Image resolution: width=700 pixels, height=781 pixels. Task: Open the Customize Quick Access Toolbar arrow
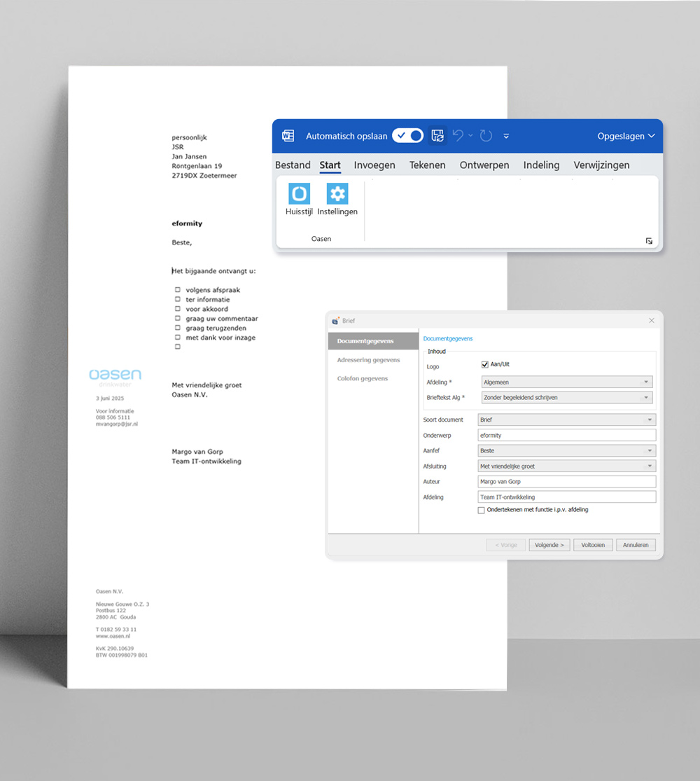[506, 136]
